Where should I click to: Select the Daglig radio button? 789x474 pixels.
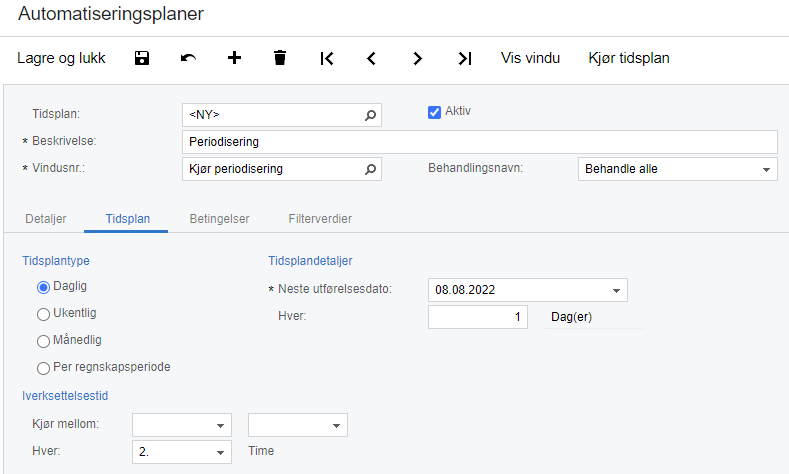[43, 287]
